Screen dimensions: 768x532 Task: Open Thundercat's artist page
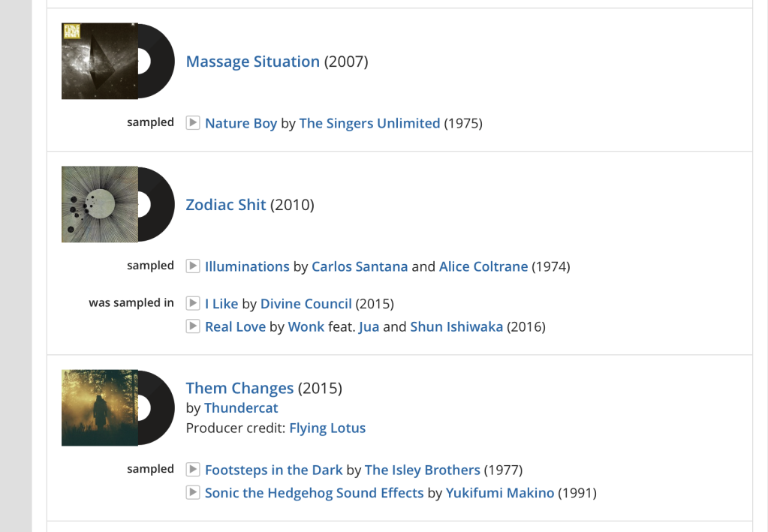click(241, 408)
